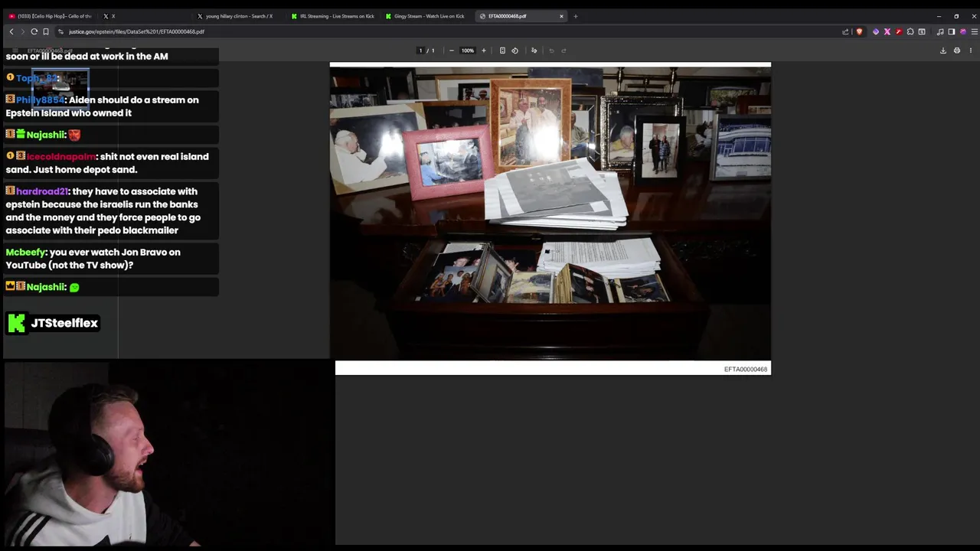Activate the PDF draw annotation tool
Viewport: 980px width, 551px height.
click(534, 51)
